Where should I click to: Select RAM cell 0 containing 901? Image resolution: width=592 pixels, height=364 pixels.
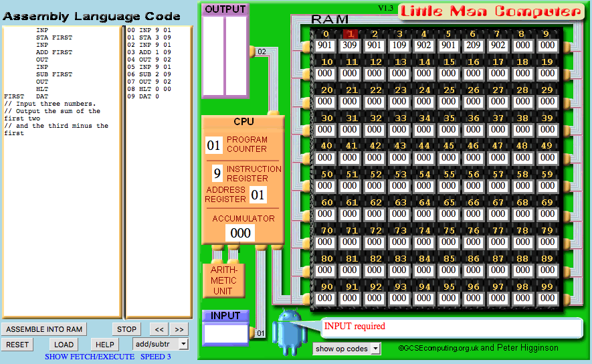tap(324, 45)
